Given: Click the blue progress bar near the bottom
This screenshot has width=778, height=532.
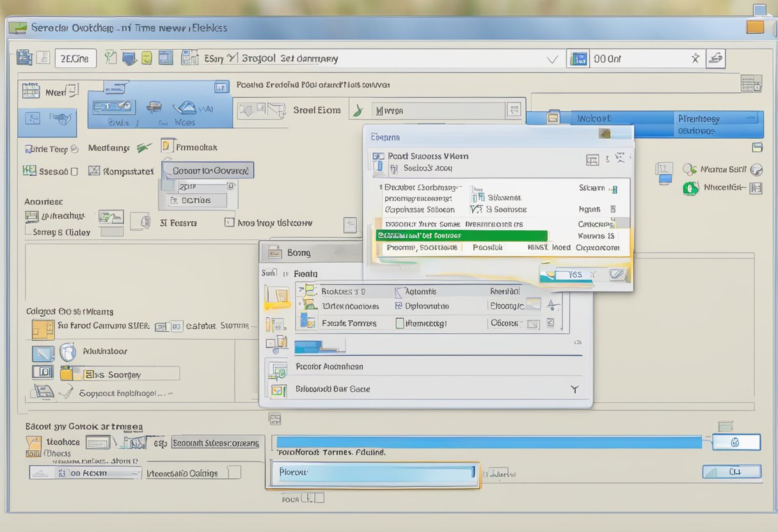Looking at the screenshot, I should point(489,442).
